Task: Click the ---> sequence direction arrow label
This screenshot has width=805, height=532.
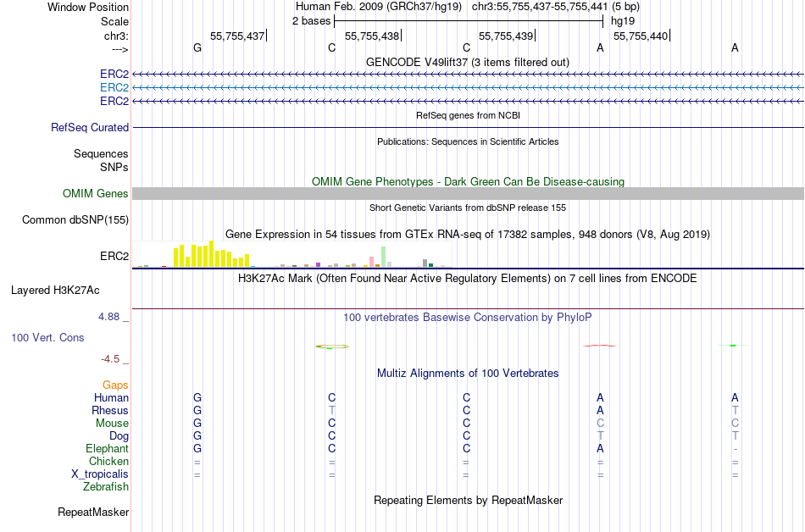Action: [x=119, y=49]
